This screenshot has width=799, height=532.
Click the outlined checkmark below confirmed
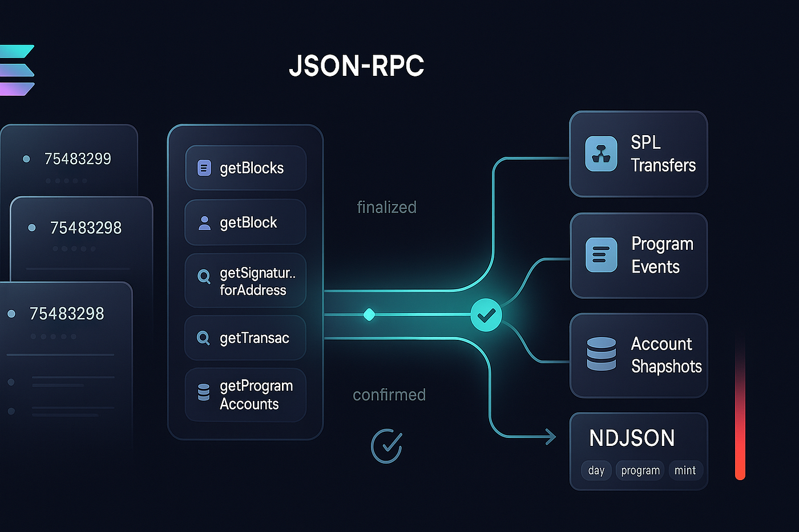387,446
